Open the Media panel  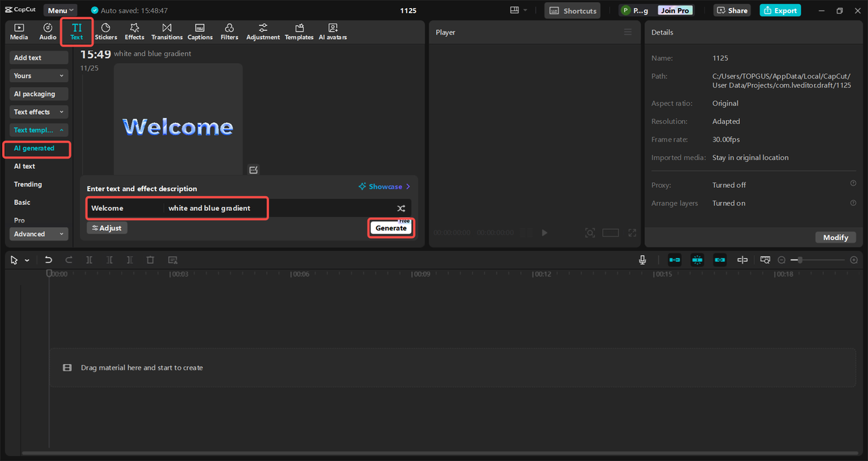(19, 31)
